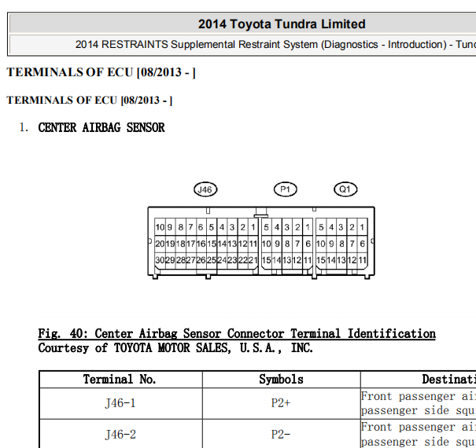Screen dimensions: 476x448
Task: Click terminal 21 in the J46 connector
Action: pos(253,260)
